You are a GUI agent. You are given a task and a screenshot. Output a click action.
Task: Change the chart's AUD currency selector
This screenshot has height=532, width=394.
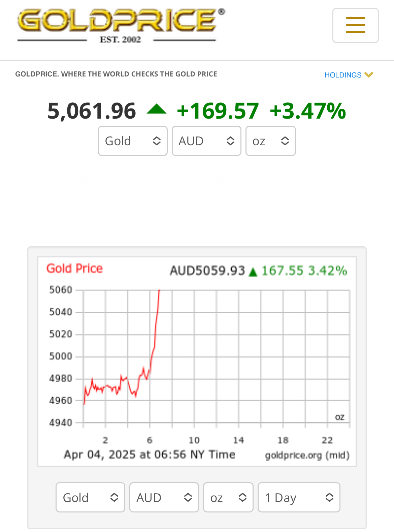coord(164,497)
